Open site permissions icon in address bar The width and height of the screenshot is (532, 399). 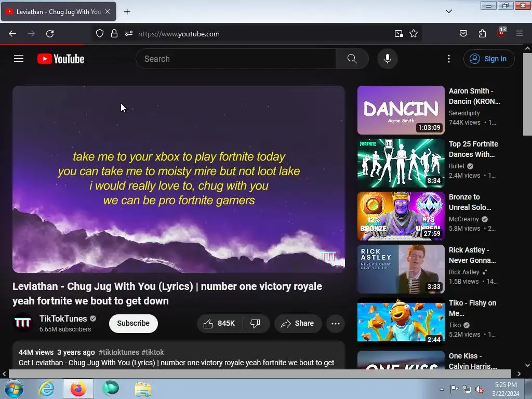click(129, 34)
